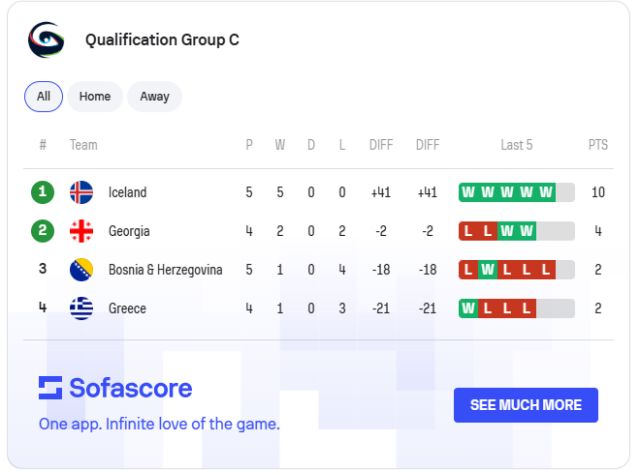The width and height of the screenshot is (640, 474).
Task: Switch to the Home standings filter
Action: point(95,97)
